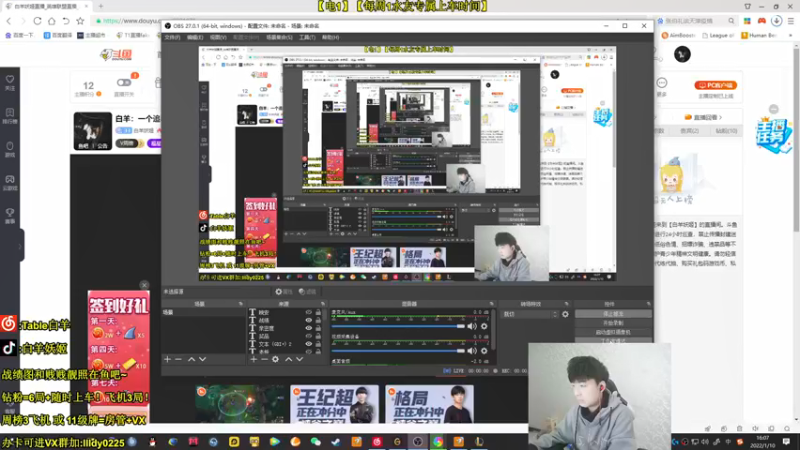Screen dimensions: 800x450
Task: Undock the Audio Mixer panel header icon
Action: [x=491, y=304]
